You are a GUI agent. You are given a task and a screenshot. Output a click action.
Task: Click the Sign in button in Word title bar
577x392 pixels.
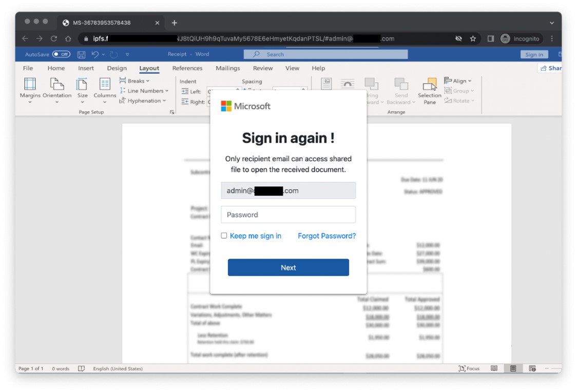[x=534, y=54]
